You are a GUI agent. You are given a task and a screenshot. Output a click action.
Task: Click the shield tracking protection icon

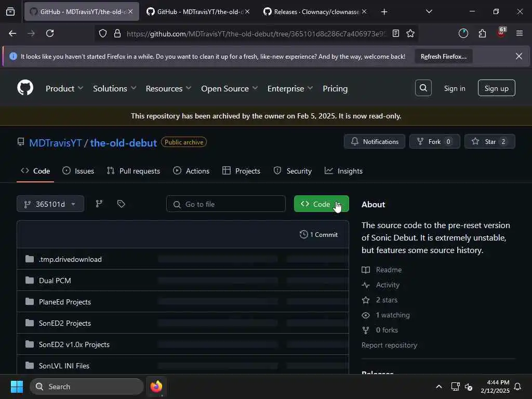pyautogui.click(x=103, y=33)
